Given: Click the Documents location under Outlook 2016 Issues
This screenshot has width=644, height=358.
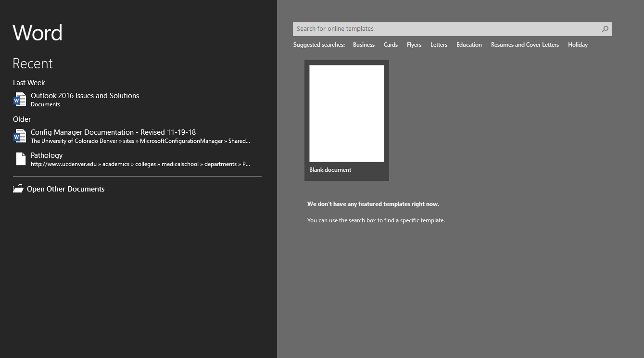Looking at the screenshot, I should [x=45, y=104].
